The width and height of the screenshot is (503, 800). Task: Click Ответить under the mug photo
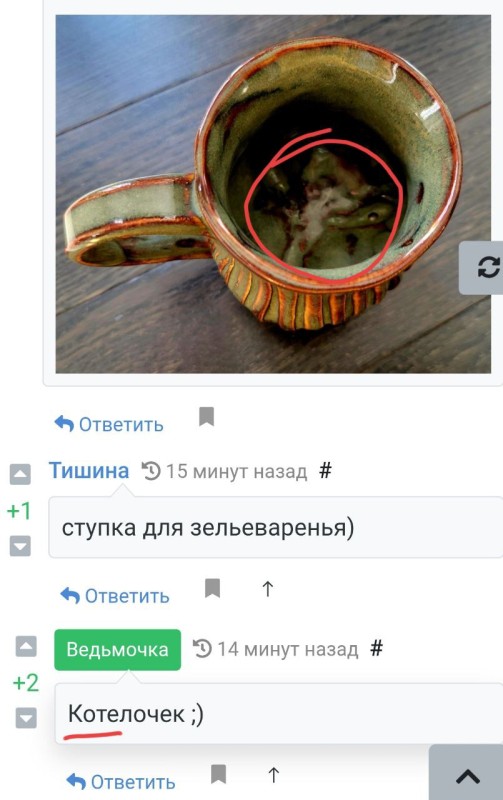pos(109,424)
